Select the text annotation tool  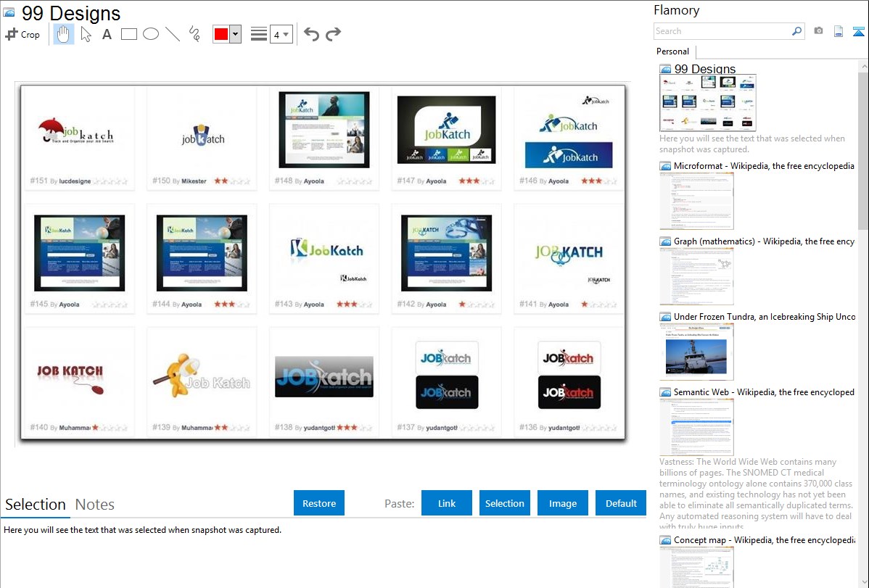point(107,34)
